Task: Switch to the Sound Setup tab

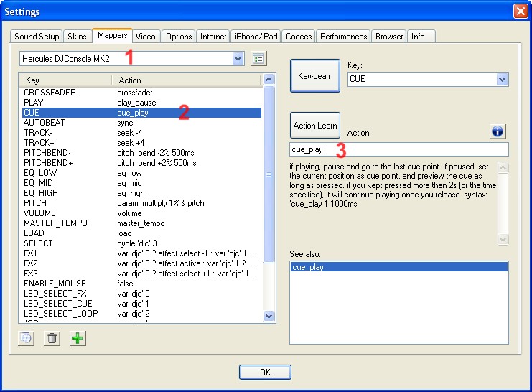Action: [x=37, y=36]
